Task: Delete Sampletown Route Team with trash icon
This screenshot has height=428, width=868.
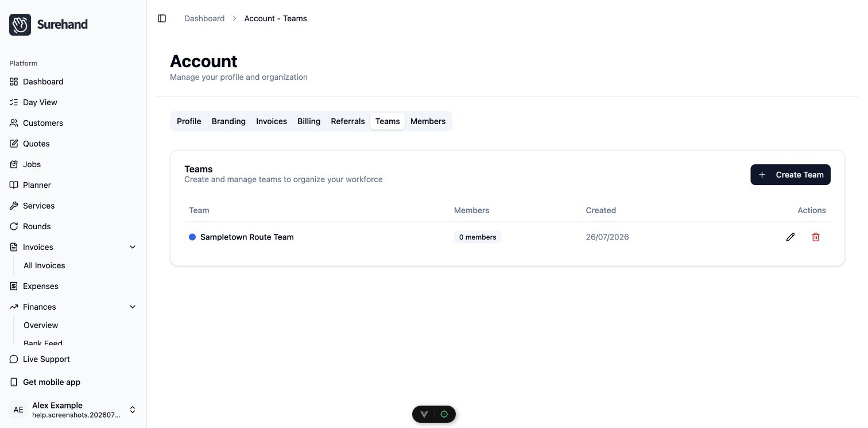Action: click(816, 237)
